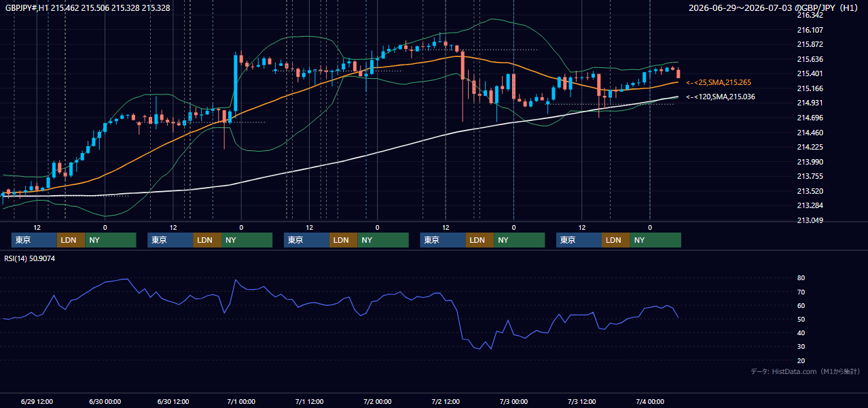Select the 7/2 12:00 date label
The image size is (868, 408).
tap(446, 401)
